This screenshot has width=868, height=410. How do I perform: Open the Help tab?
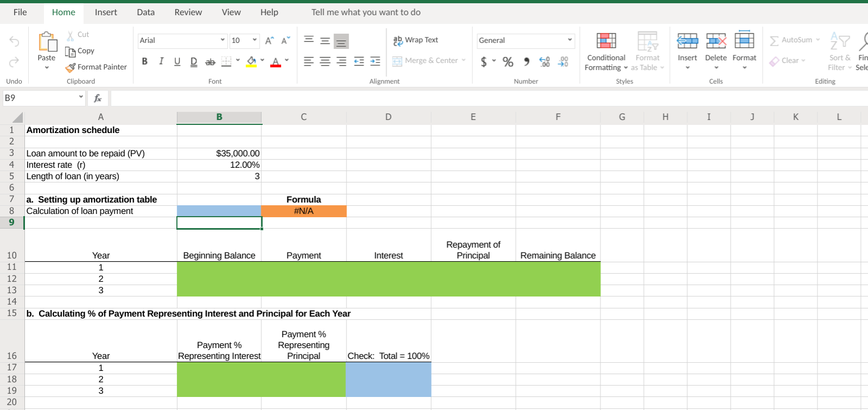(x=269, y=12)
